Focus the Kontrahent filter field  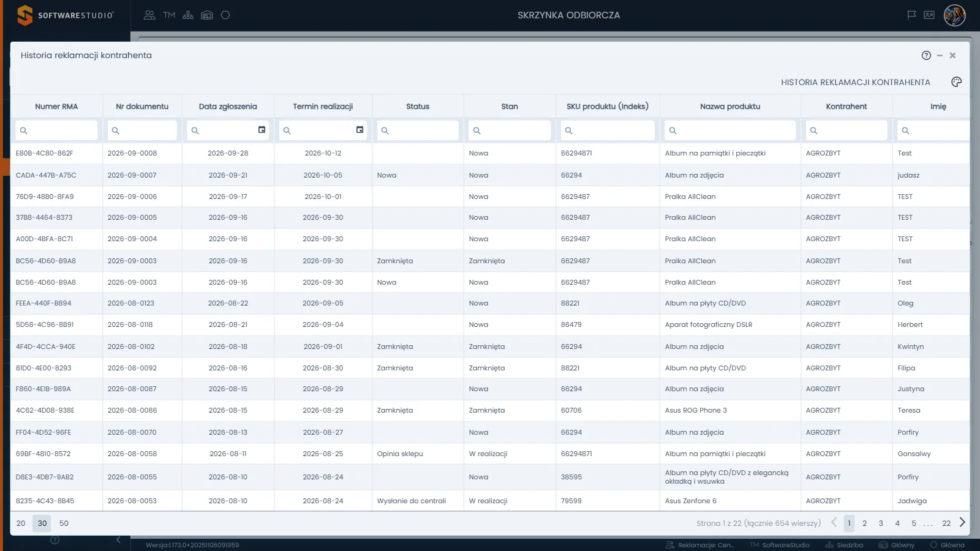click(846, 130)
